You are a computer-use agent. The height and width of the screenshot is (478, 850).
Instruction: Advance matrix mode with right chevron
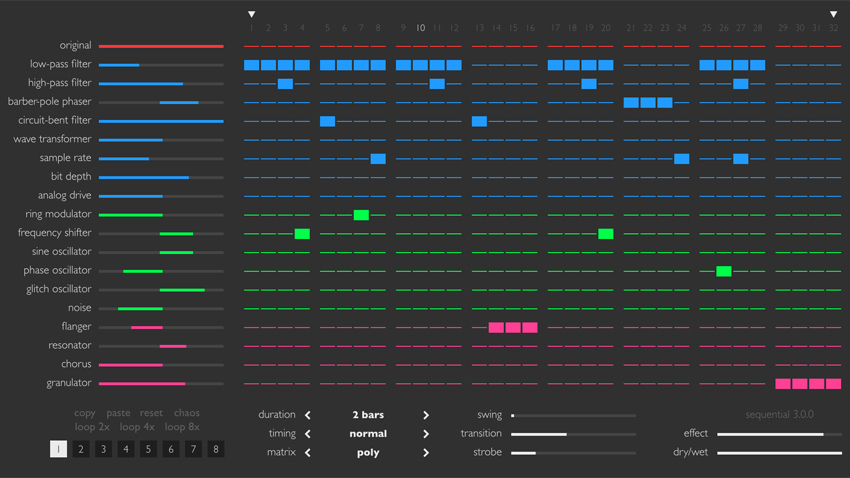click(426, 453)
